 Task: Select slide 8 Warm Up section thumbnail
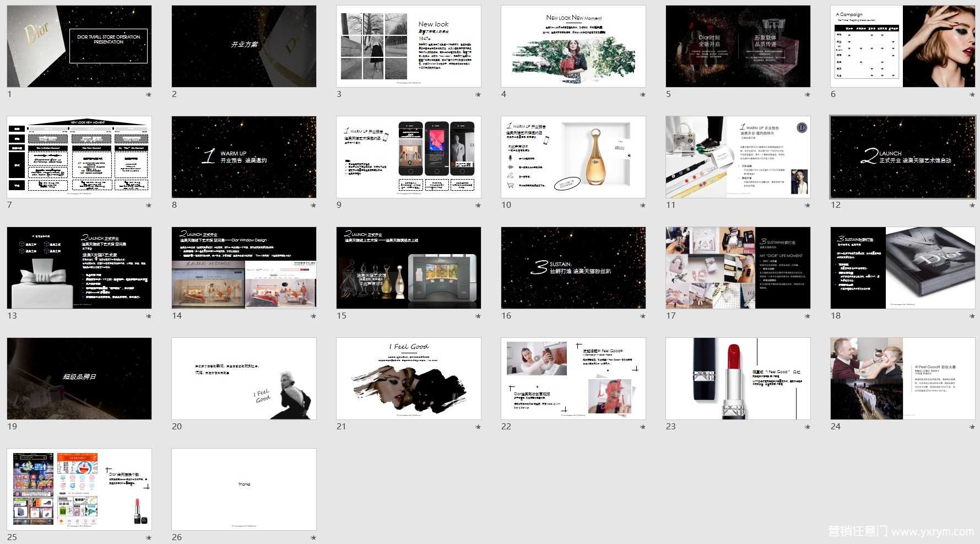click(x=244, y=157)
